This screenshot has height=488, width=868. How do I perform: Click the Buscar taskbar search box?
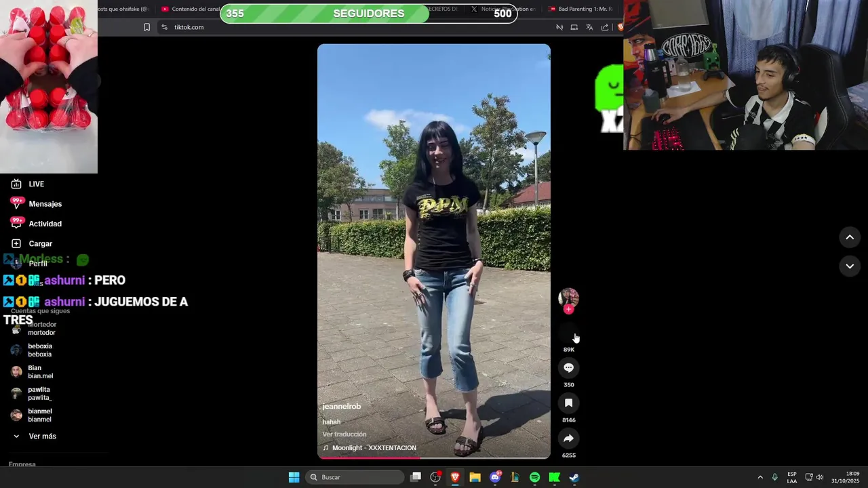click(355, 477)
